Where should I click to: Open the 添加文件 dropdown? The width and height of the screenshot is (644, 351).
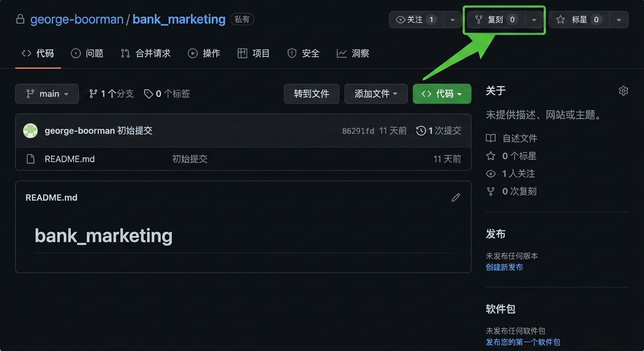[376, 94]
